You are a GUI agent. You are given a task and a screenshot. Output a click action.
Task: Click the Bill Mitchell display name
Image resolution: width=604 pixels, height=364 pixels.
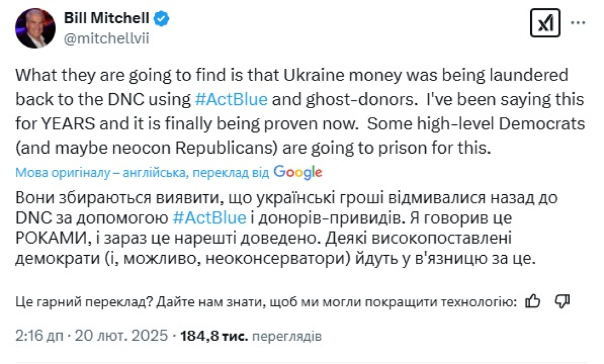point(105,18)
